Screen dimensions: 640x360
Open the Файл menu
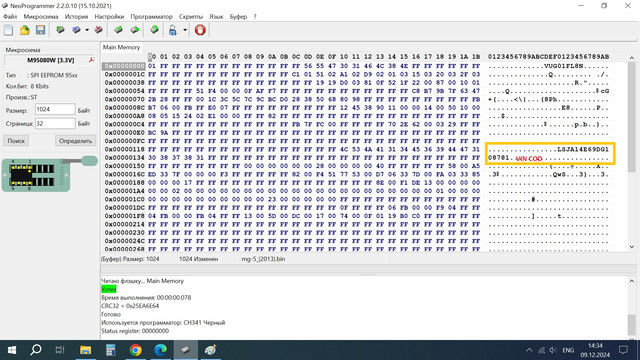pos(10,17)
